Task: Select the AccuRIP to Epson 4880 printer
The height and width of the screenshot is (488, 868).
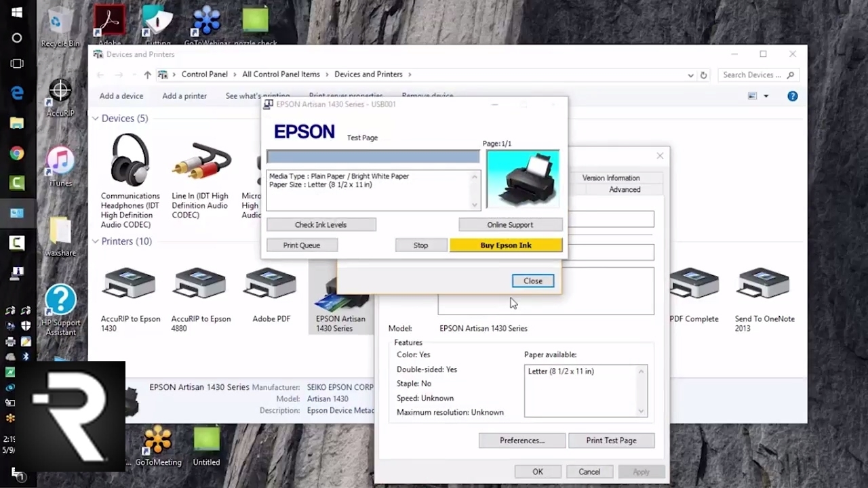Action: 201,299
